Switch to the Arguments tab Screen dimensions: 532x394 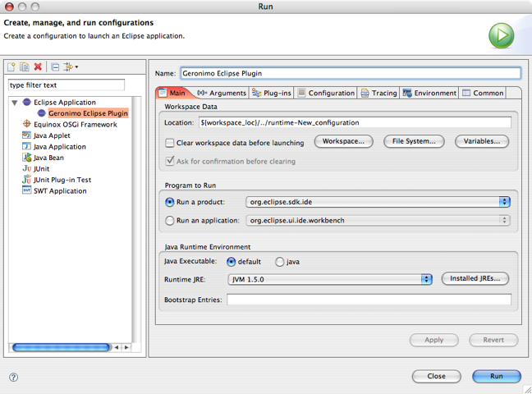(222, 93)
